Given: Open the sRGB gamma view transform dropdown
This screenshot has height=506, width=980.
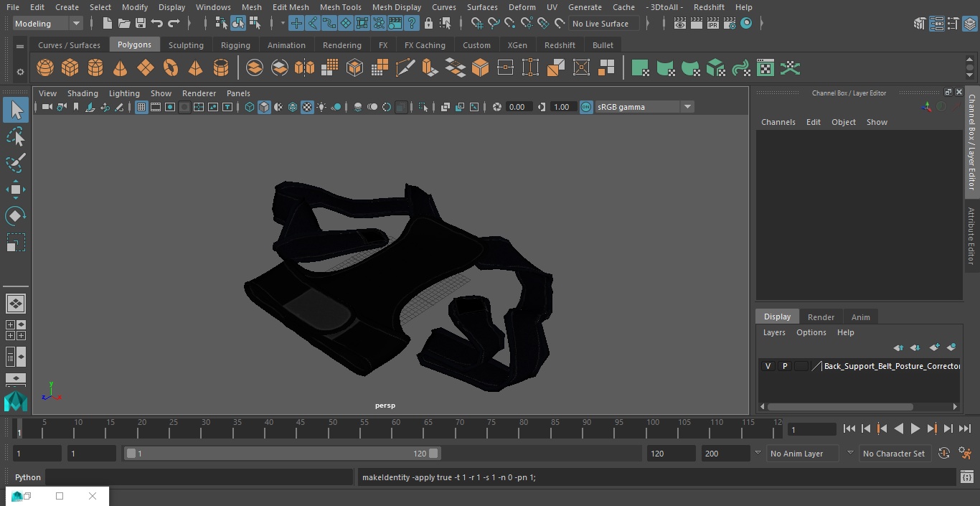Looking at the screenshot, I should click(644, 107).
